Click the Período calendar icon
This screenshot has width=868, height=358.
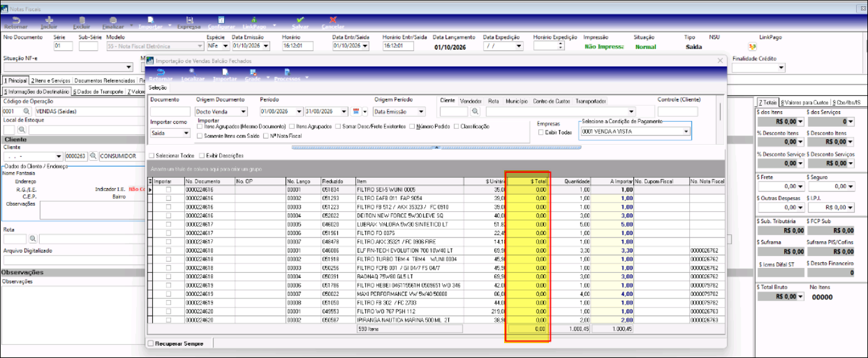pos(357,111)
